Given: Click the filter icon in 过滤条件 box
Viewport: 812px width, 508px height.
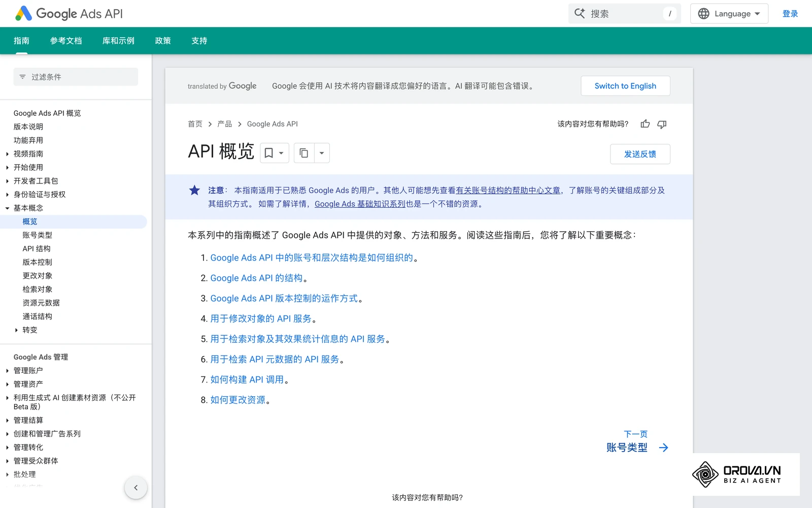Looking at the screenshot, I should point(22,77).
